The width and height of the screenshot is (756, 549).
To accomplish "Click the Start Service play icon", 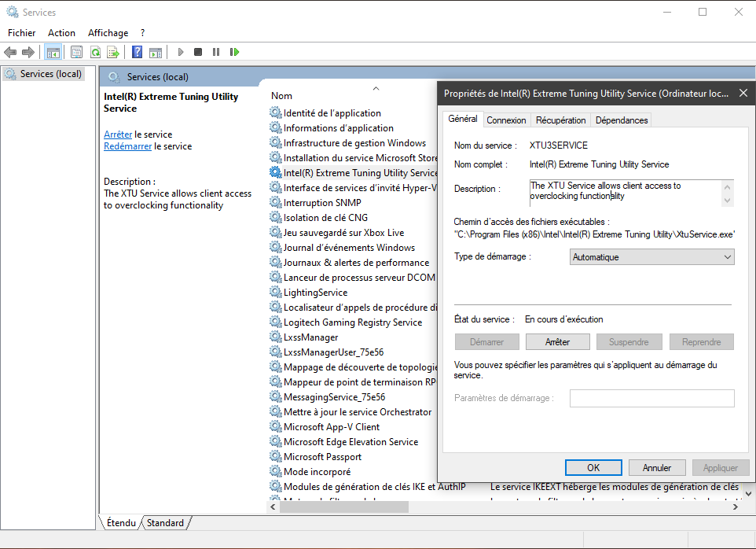I will coord(180,52).
